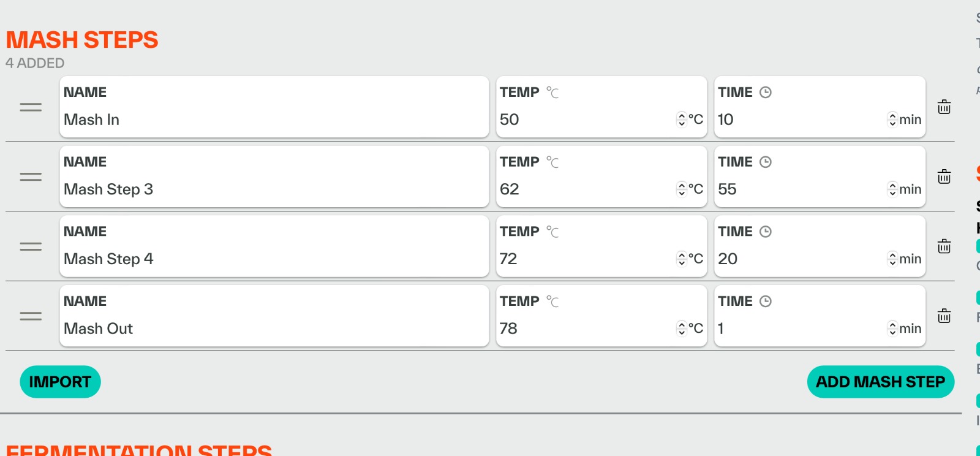Click the Mash Out reorder handle
980x456 pixels.
pos(31,316)
